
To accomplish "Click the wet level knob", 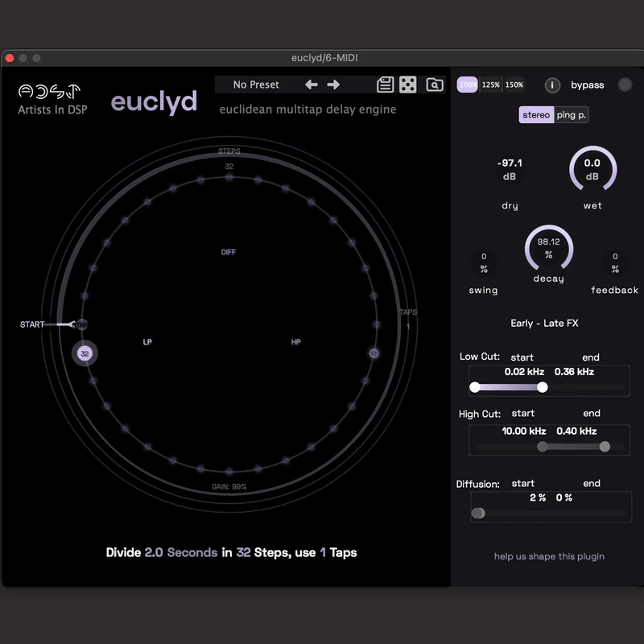I will [592, 169].
